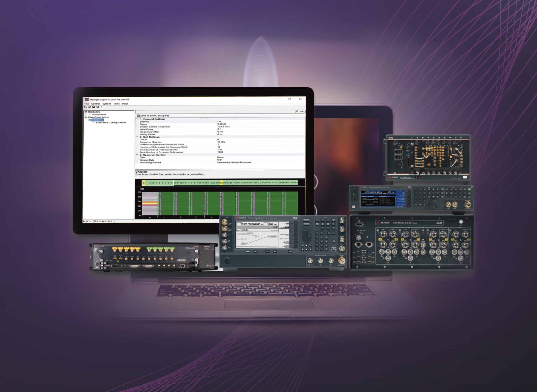Maximize the Signal Studio window
This screenshot has height=392, width=537.
click(x=290, y=99)
